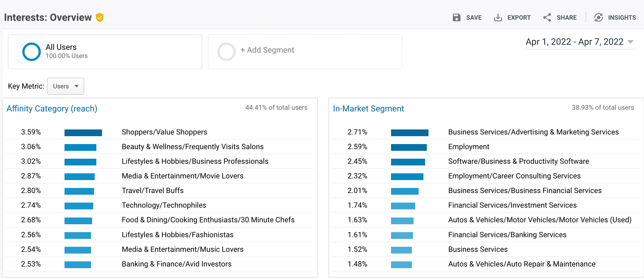
Task: Open Insights via its circular icon
Action: 598,17
